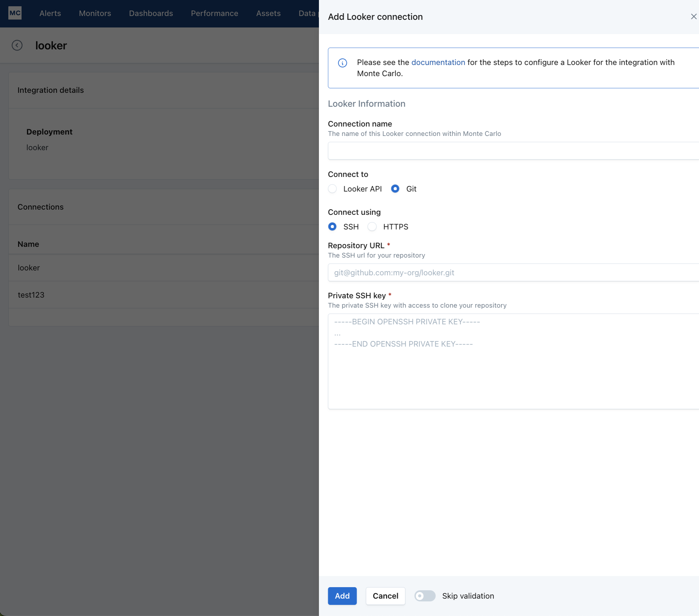The width and height of the screenshot is (699, 616).
Task: Open the documentation link
Action: [x=438, y=62]
